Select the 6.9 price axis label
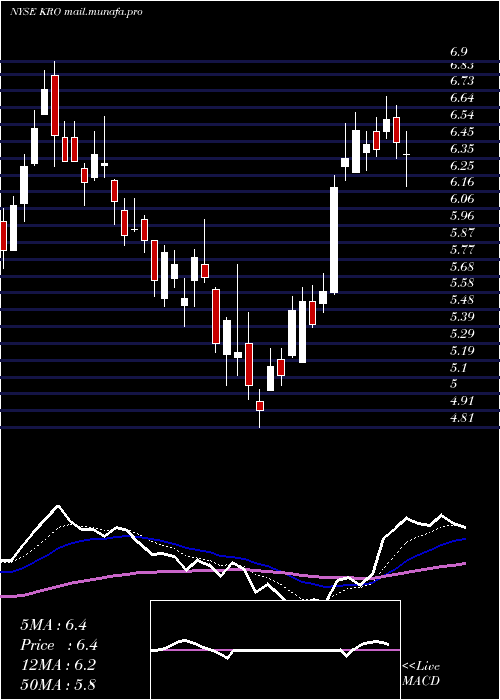 point(458,52)
